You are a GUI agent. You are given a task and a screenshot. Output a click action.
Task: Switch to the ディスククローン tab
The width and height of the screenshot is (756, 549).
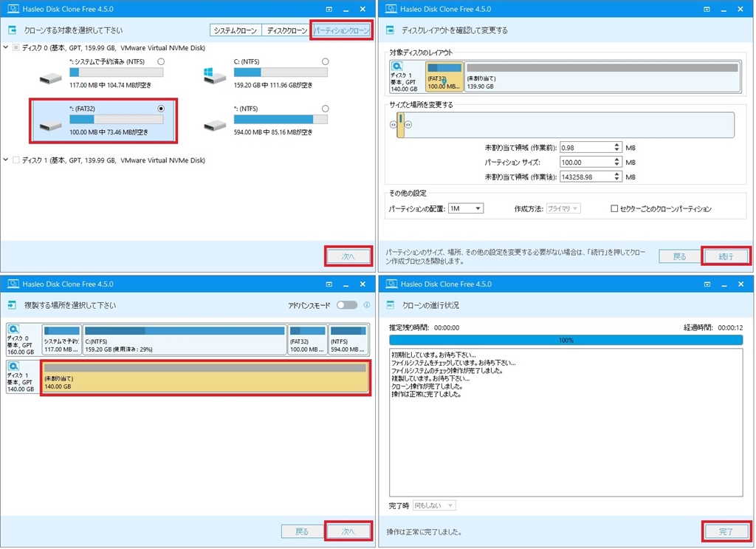[x=286, y=30]
